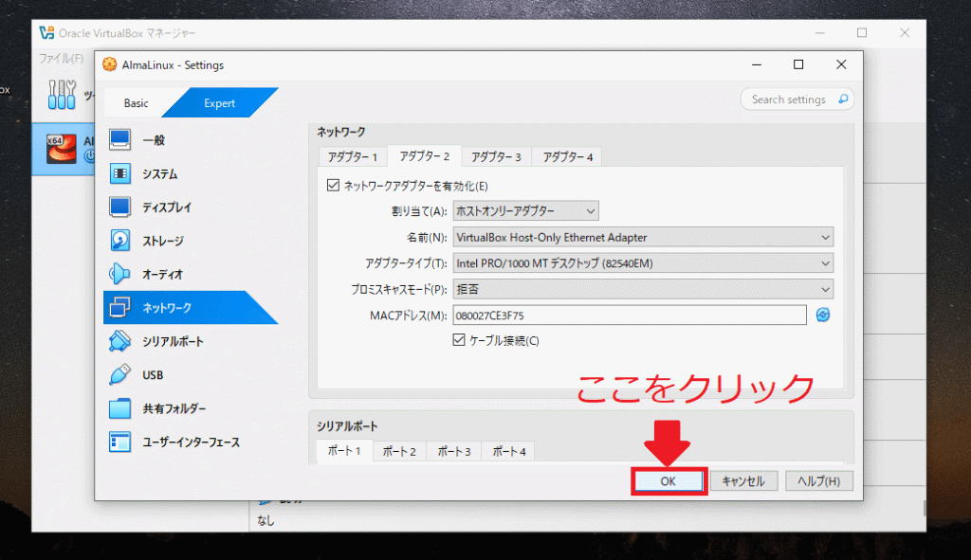The height and width of the screenshot is (560, 971).
Task: Select the シリアルポート connector icon
Action: click(119, 341)
